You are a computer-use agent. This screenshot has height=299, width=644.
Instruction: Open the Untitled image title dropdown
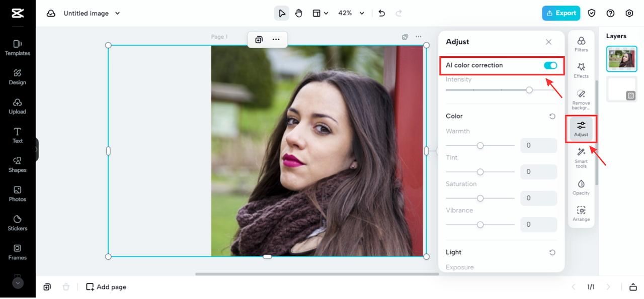pos(92,14)
